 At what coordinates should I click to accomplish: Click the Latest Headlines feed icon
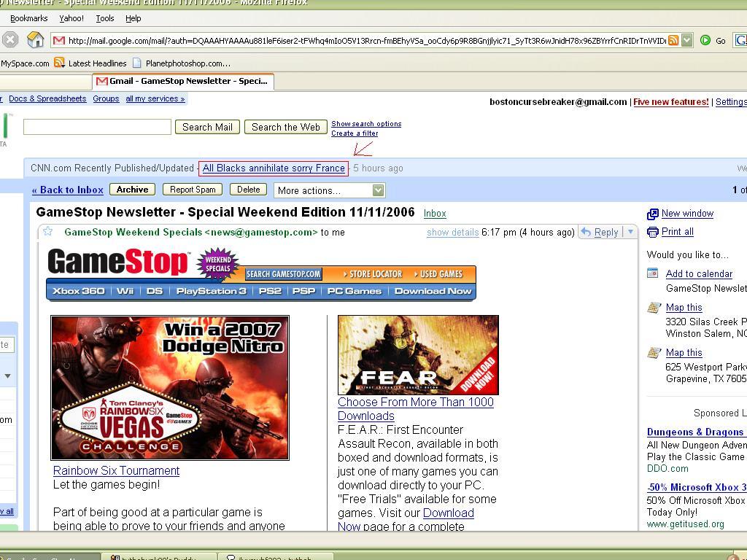pos(60,63)
